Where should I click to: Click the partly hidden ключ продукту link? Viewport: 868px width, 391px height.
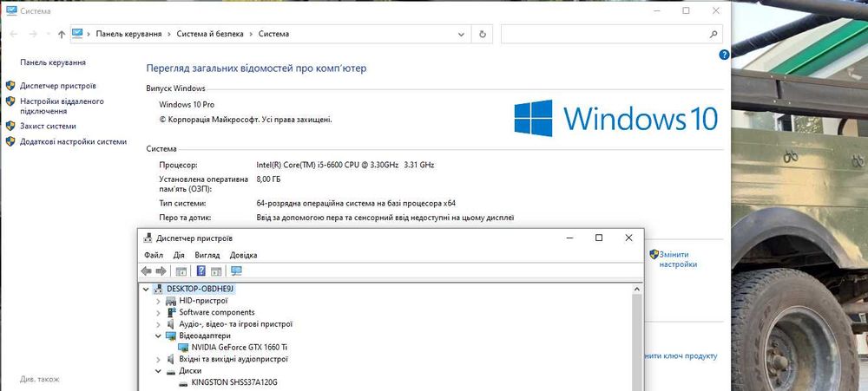(681, 356)
